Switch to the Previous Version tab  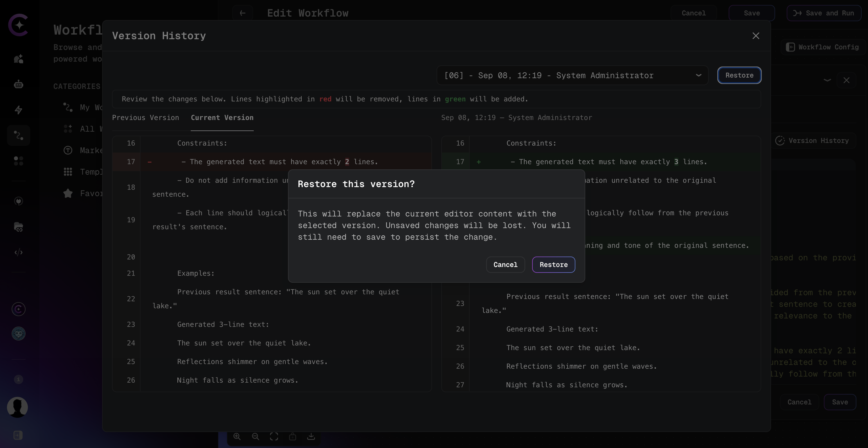click(145, 118)
